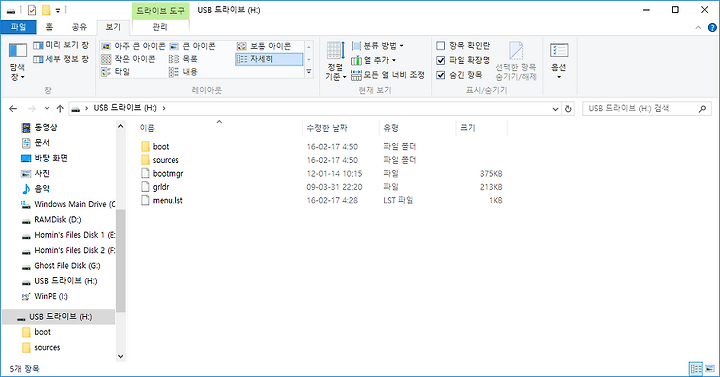The height and width of the screenshot is (377, 720).
Task: Click breadcrumb arrow after USB 드라이브 (H:)
Action: tap(164, 108)
